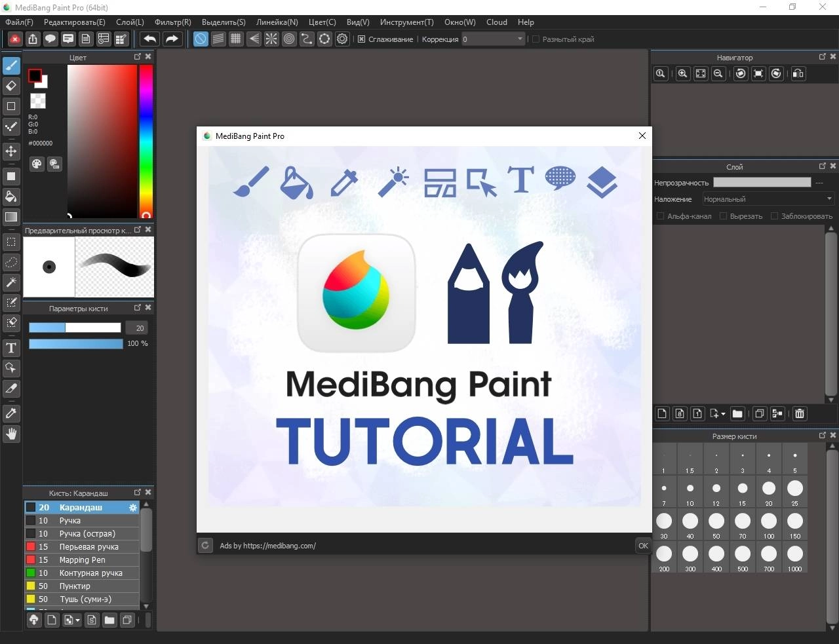Delete layer with trash icon
This screenshot has width=839, height=644.
(x=800, y=413)
